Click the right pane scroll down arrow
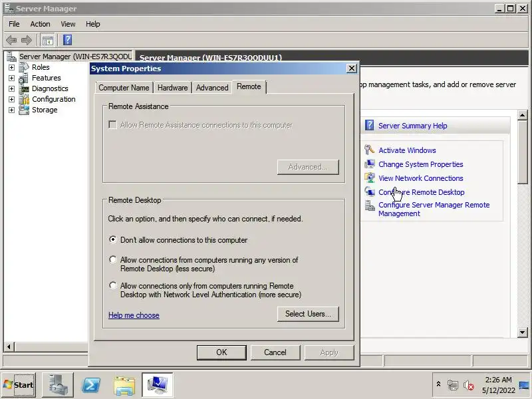The height and width of the screenshot is (399, 532). tap(523, 332)
